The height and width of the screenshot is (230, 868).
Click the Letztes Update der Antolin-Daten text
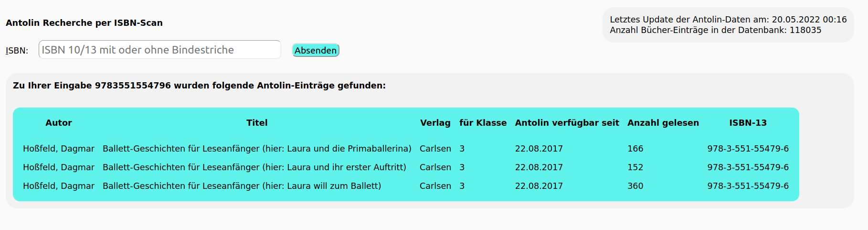pos(728,20)
